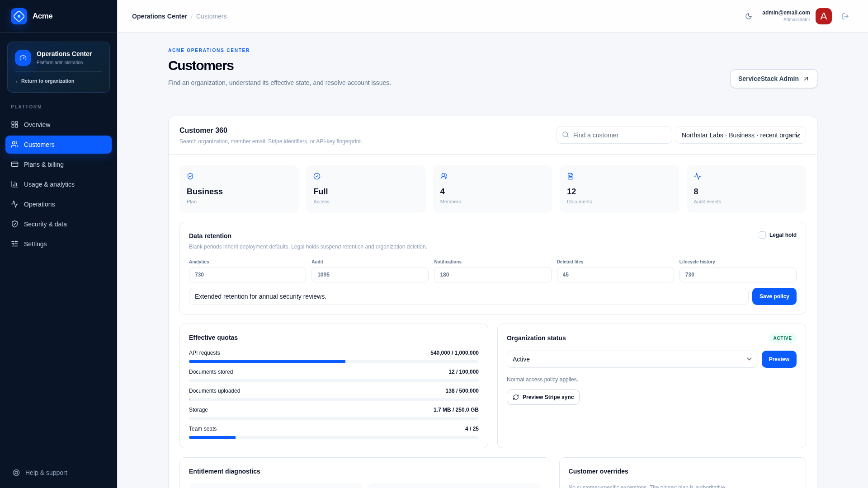This screenshot has height=488, width=868.
Task: Open the admin avatar badge
Action: (x=824, y=16)
